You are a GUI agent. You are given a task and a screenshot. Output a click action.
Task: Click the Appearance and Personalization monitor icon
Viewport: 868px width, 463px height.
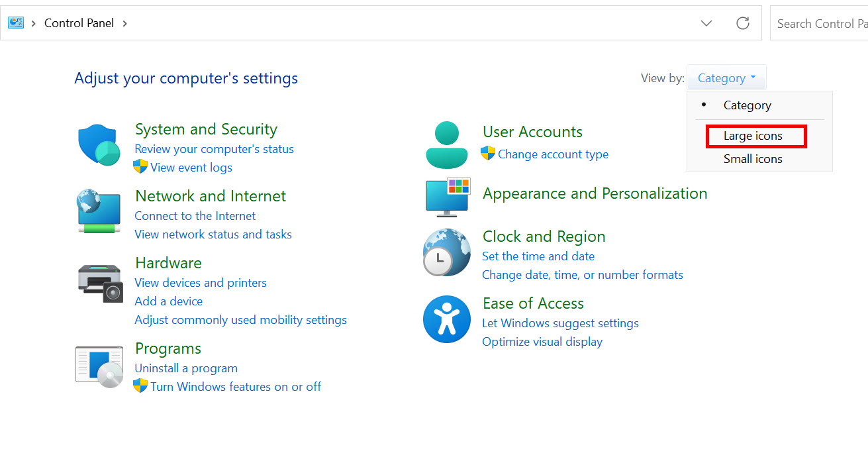[x=448, y=197]
